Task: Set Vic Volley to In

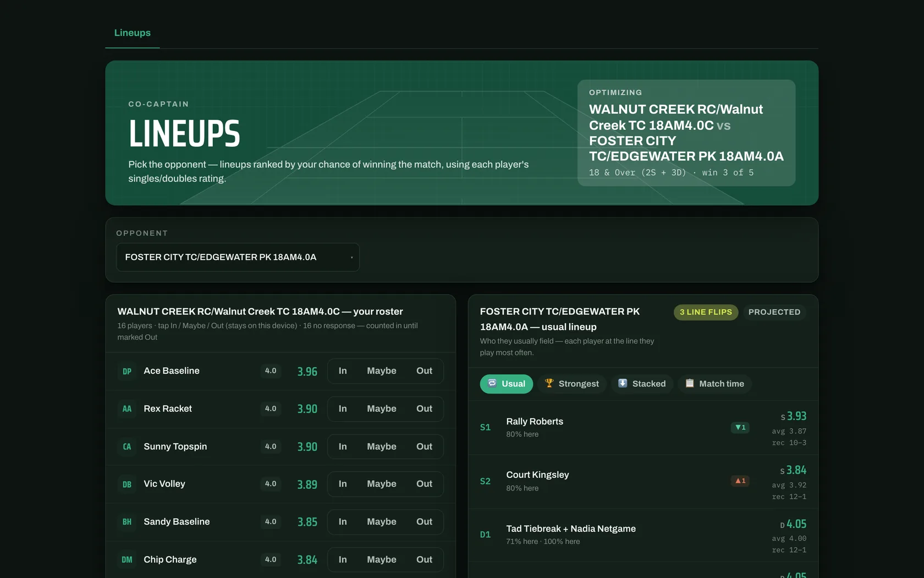Action: [343, 484]
